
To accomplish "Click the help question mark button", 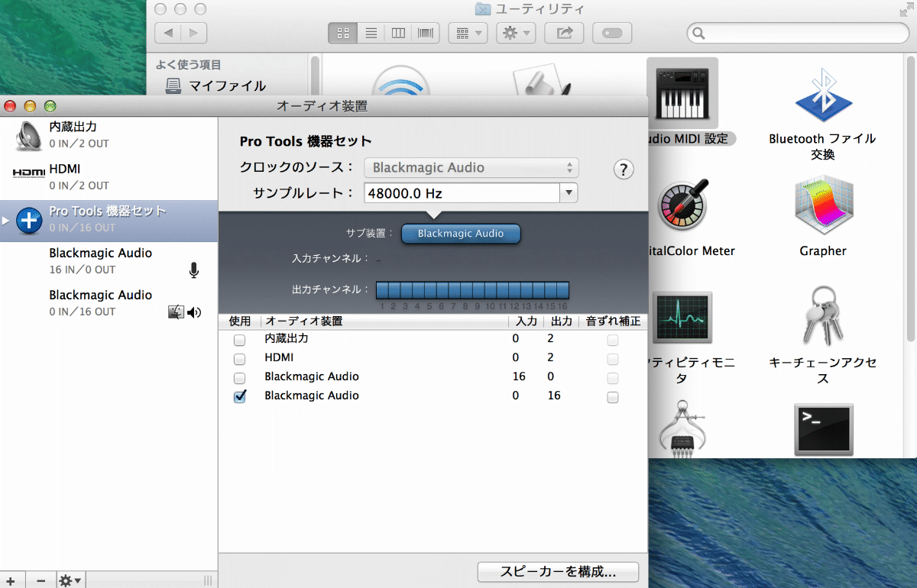I will tap(624, 170).
